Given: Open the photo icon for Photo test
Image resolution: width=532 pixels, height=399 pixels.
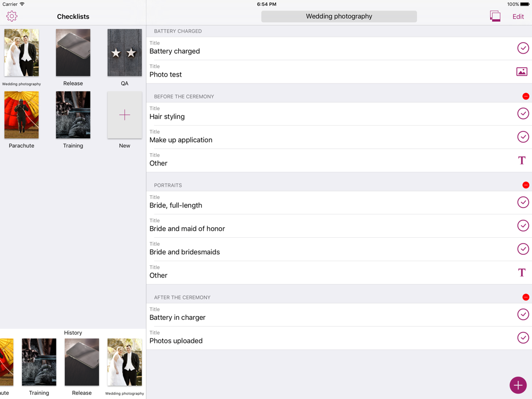Looking at the screenshot, I should (x=522, y=72).
